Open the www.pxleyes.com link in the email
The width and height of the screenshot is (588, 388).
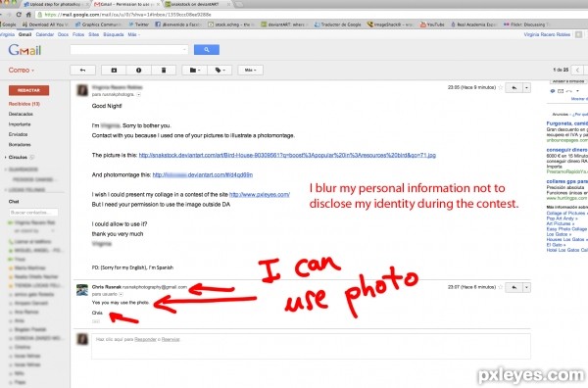pos(260,195)
